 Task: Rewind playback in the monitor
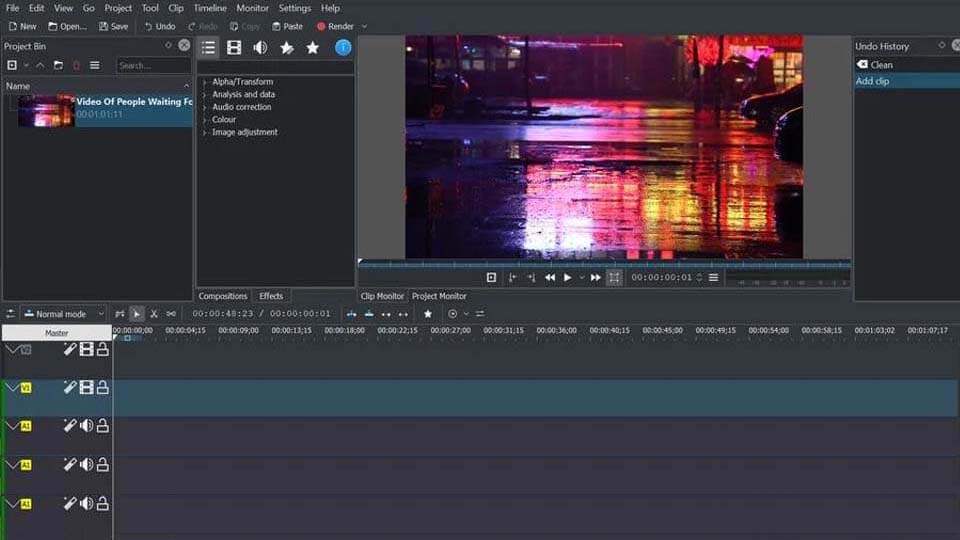[550, 277]
